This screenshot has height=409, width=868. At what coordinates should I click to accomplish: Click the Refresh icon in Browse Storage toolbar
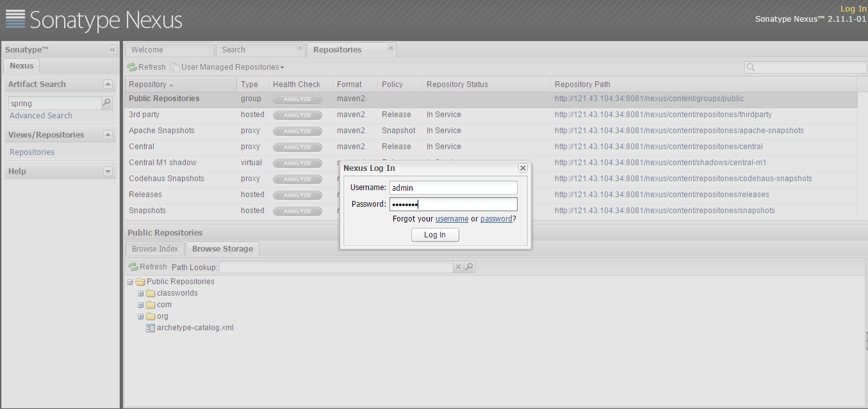click(x=133, y=267)
